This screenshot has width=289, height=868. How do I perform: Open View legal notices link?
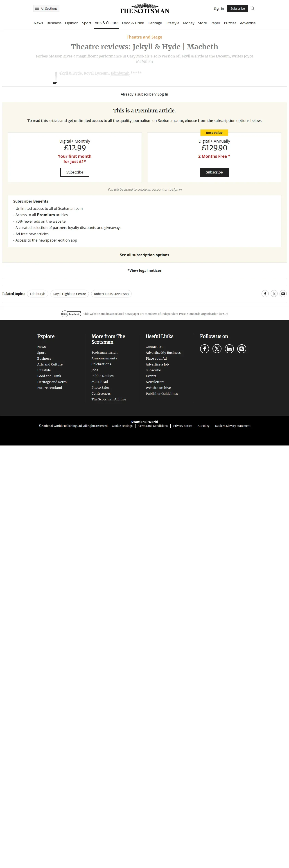[144, 271]
